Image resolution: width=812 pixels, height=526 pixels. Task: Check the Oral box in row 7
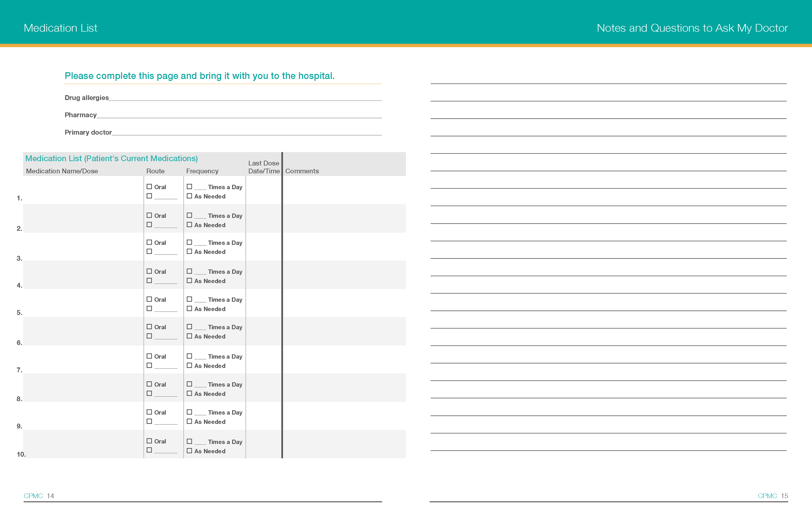pyautogui.click(x=149, y=356)
